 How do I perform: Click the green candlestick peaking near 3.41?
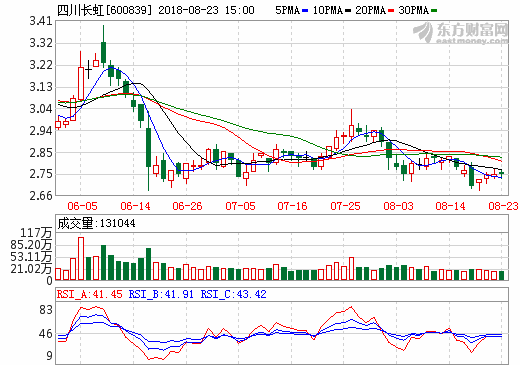(103, 47)
